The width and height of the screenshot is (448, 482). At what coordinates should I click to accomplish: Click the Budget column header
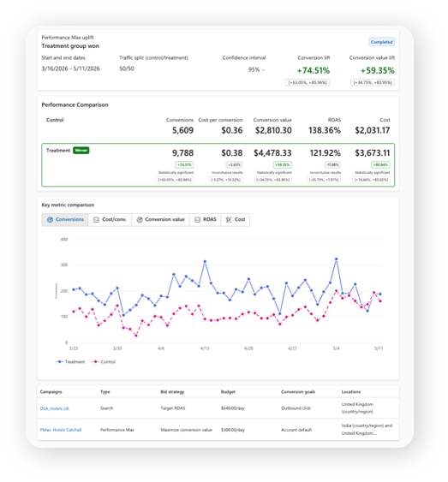[x=228, y=392]
